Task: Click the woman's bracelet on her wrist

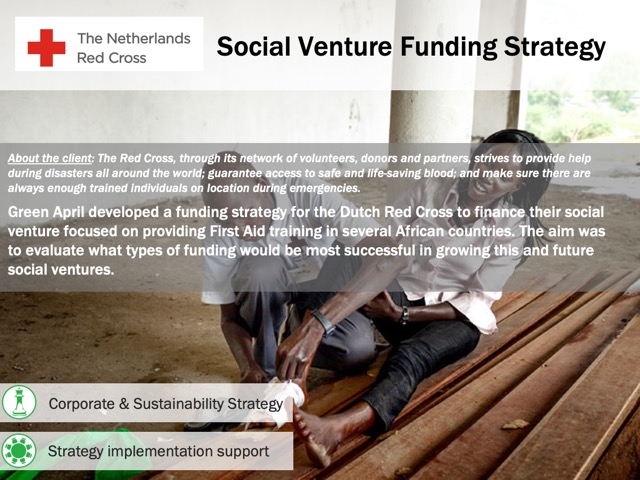Action: (x=404, y=315)
